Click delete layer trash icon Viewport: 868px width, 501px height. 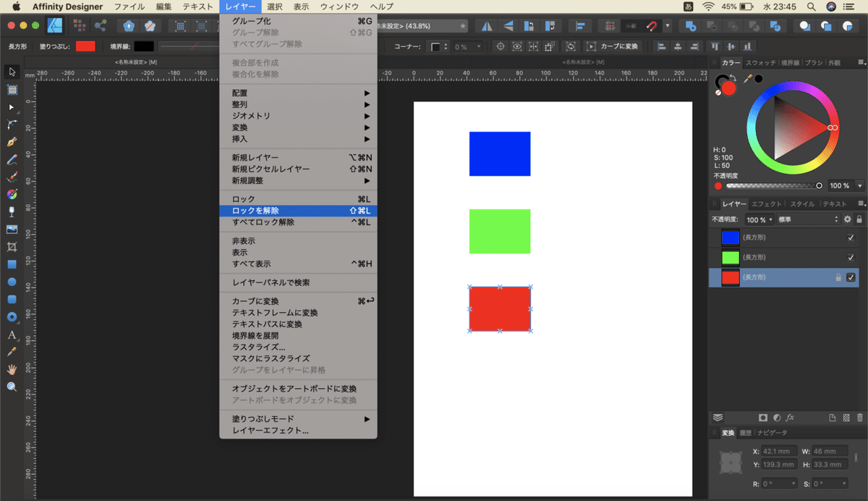[859, 418]
